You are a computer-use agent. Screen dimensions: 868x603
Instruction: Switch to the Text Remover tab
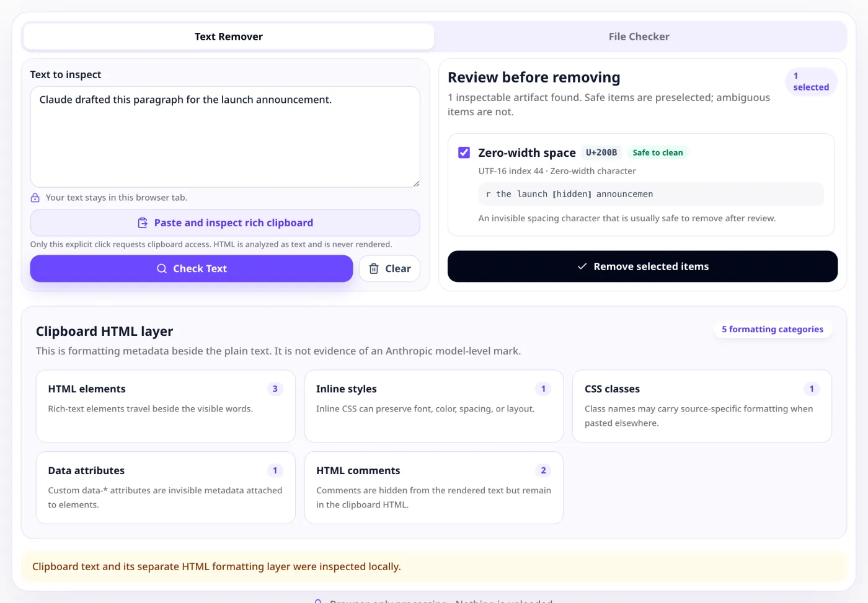tap(228, 37)
